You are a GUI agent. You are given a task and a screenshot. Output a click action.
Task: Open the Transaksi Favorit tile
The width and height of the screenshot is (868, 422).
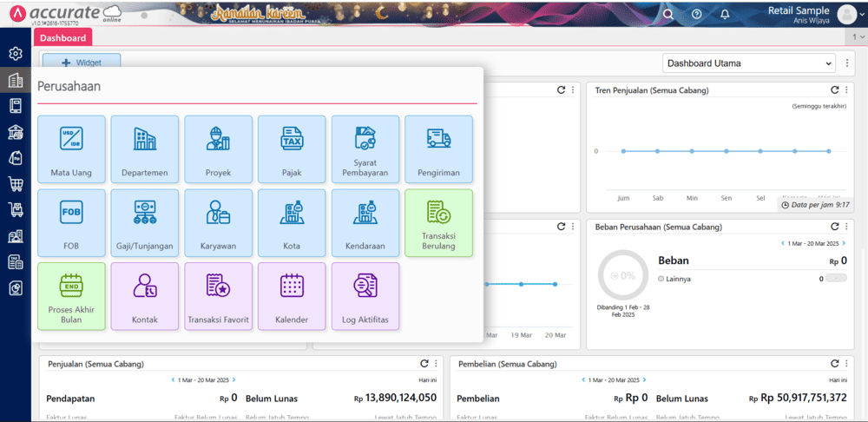218,296
